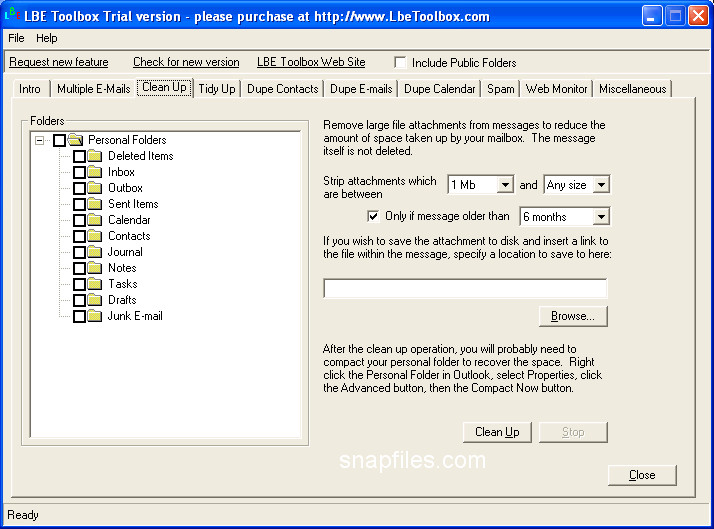This screenshot has height=529, width=714.
Task: Click the Journal folder icon
Action: (x=95, y=252)
